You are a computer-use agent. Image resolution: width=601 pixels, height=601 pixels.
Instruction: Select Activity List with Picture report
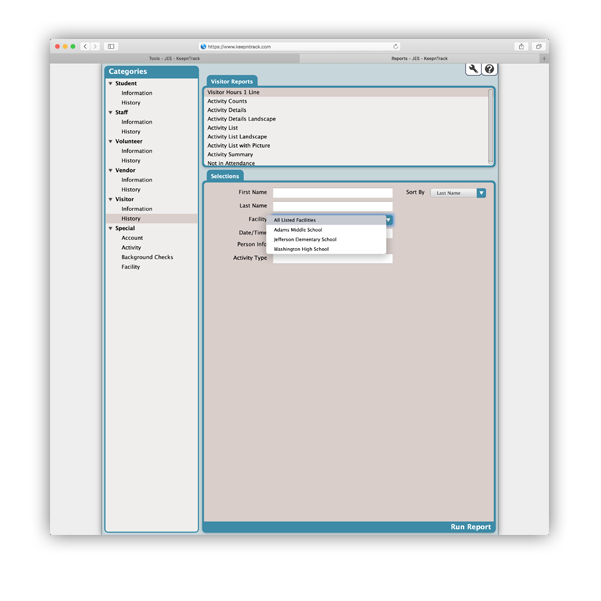click(x=346, y=145)
